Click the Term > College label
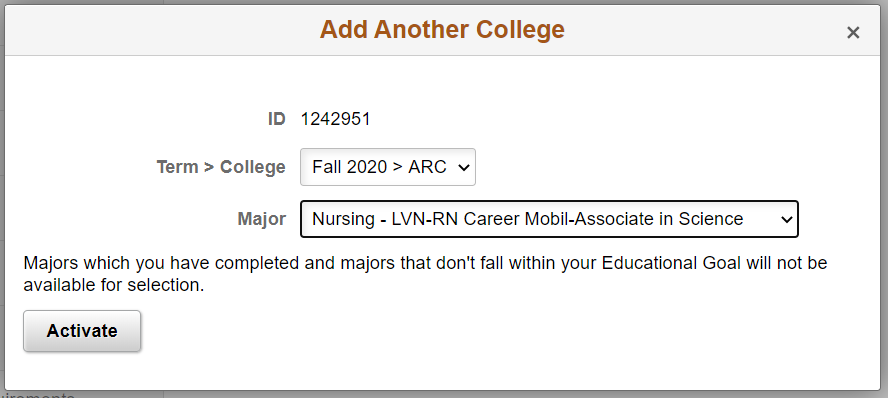888x398 pixels. pos(221,167)
